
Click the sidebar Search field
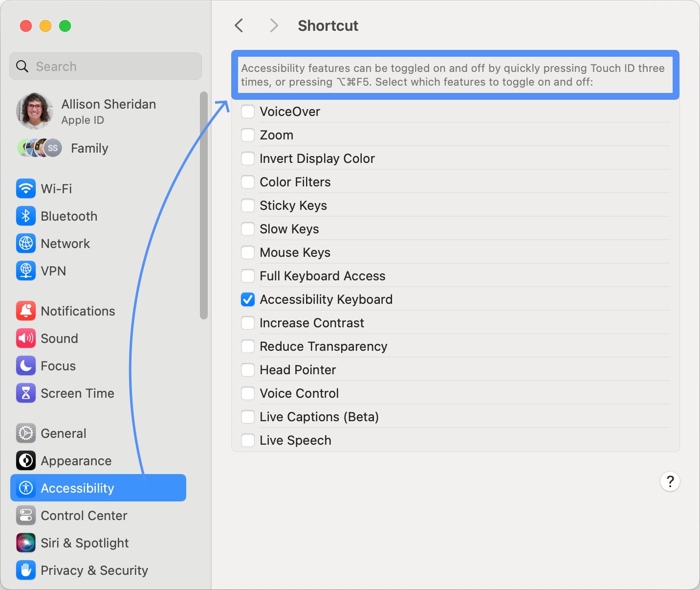(x=106, y=67)
